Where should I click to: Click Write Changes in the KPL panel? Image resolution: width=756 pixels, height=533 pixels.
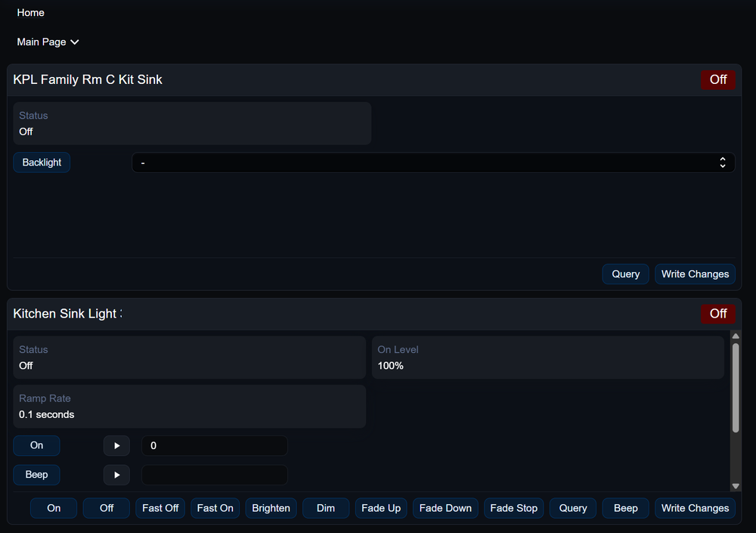tap(695, 274)
